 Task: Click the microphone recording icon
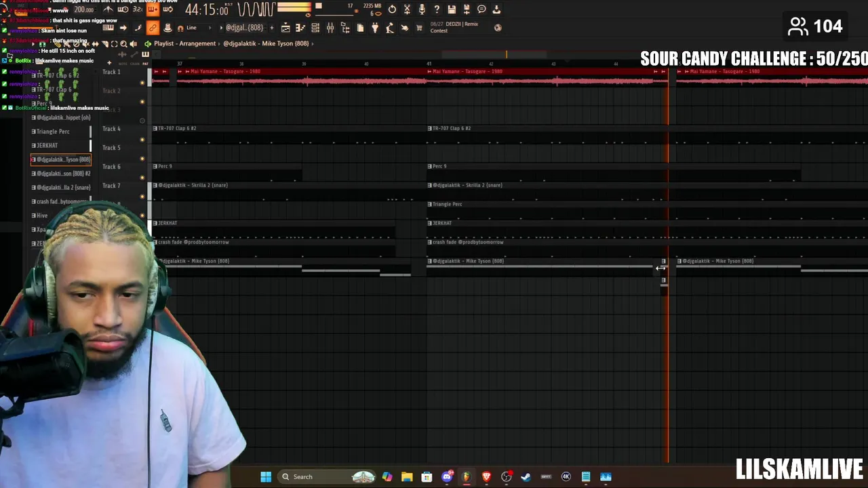[x=422, y=9]
